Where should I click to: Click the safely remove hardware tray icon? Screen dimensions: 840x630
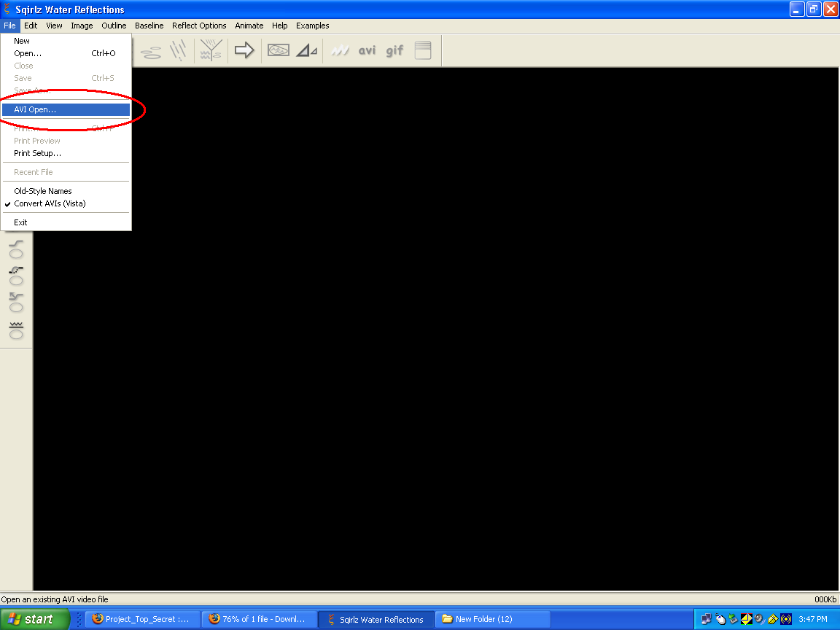click(733, 619)
